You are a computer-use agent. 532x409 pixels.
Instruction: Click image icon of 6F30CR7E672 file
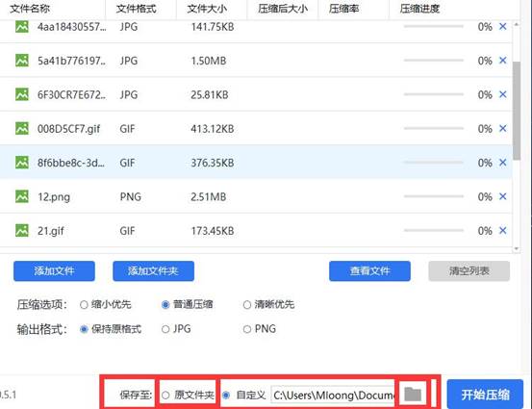point(22,94)
